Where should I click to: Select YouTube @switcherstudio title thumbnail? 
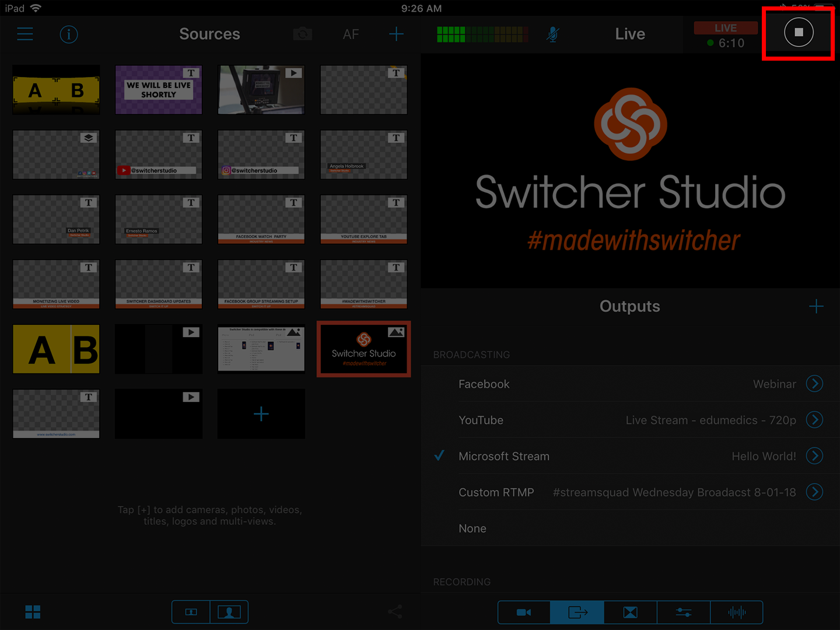[159, 155]
